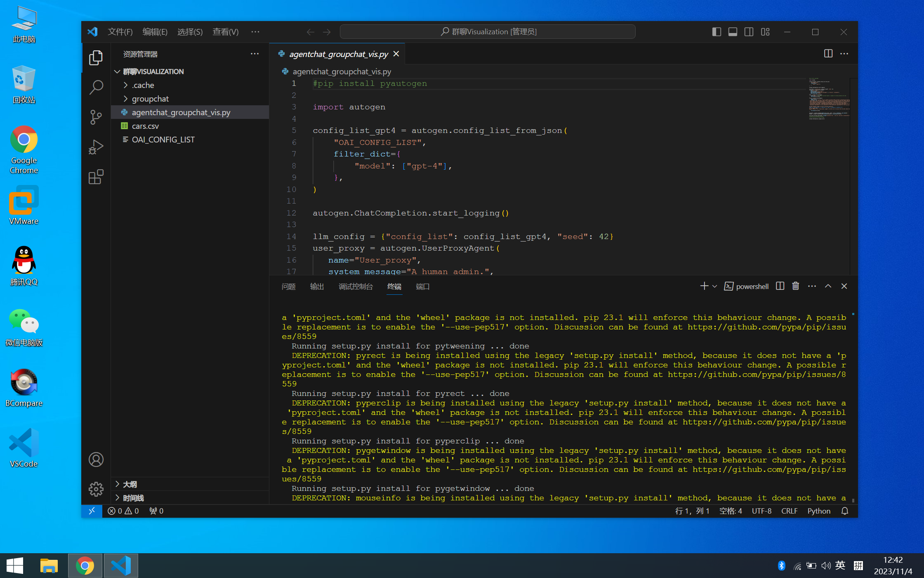Open Explorer views and more actions menu
Image resolution: width=924 pixels, height=578 pixels.
(x=255, y=54)
